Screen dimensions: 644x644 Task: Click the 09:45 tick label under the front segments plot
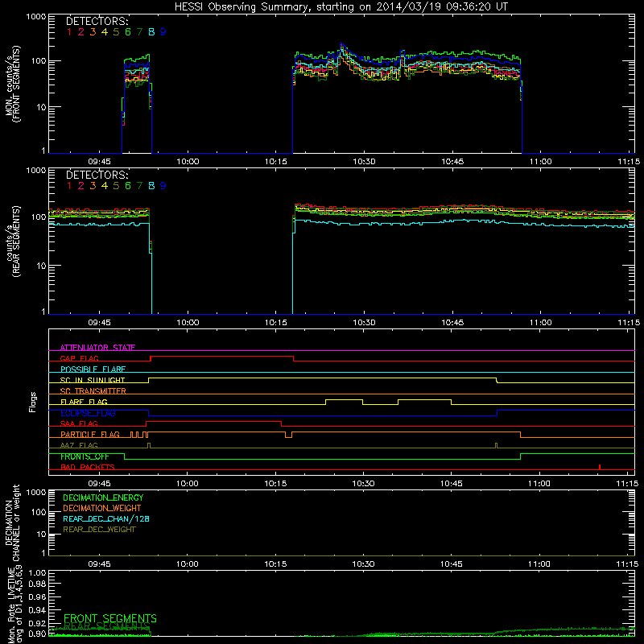pyautogui.click(x=99, y=162)
